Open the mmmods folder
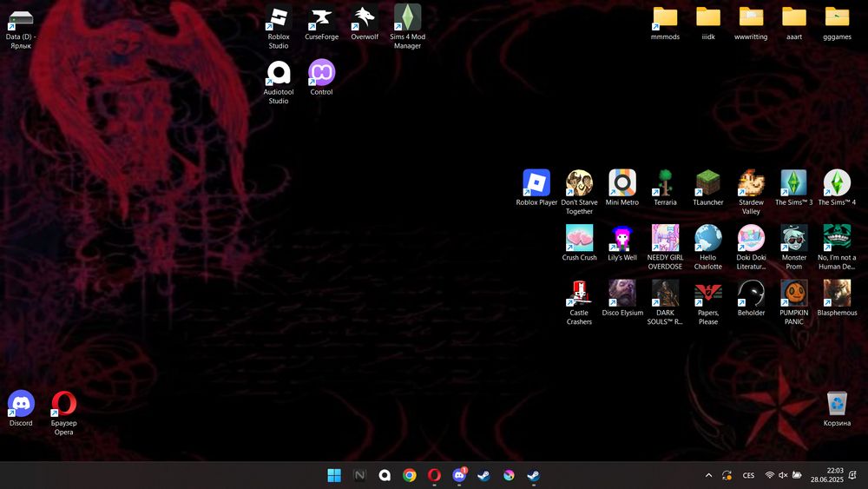This screenshot has width=868, height=489. coord(665,23)
